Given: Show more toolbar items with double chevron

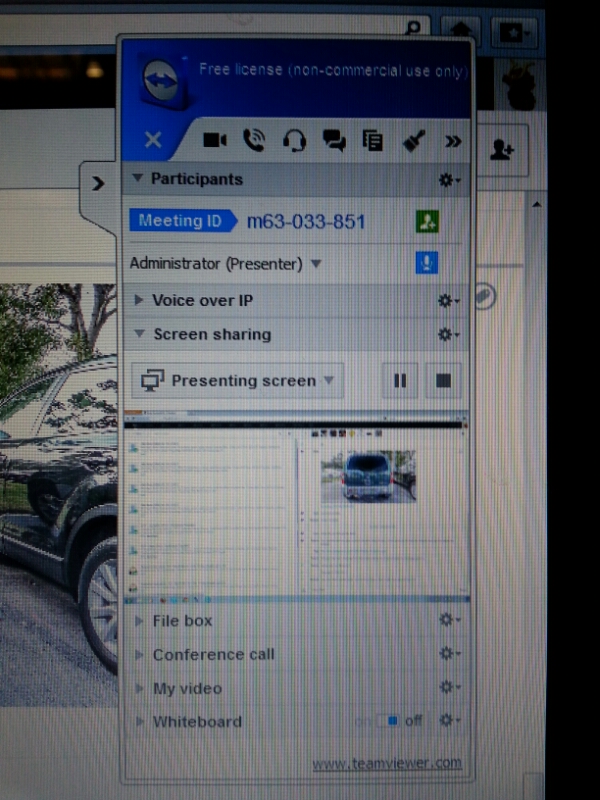Looking at the screenshot, I should tap(453, 141).
